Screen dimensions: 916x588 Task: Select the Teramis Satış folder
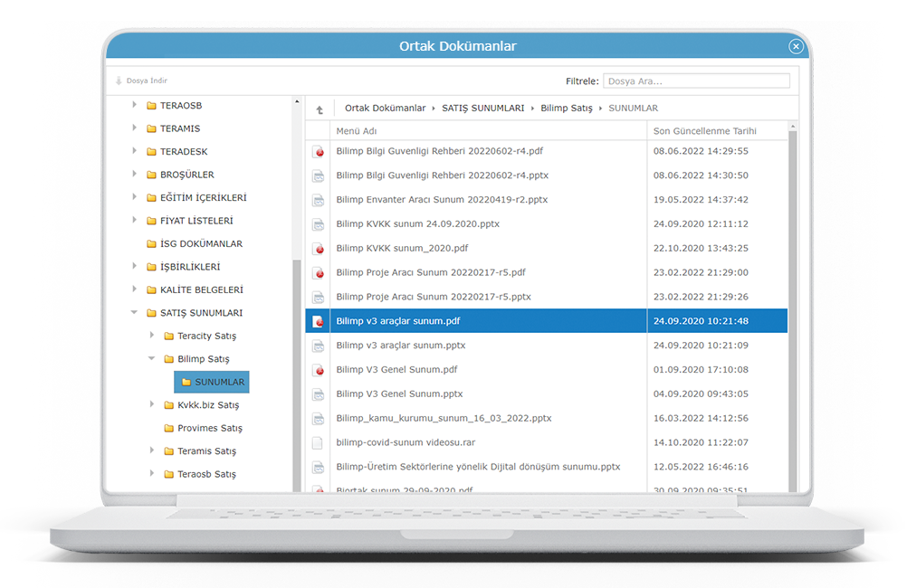(x=206, y=451)
